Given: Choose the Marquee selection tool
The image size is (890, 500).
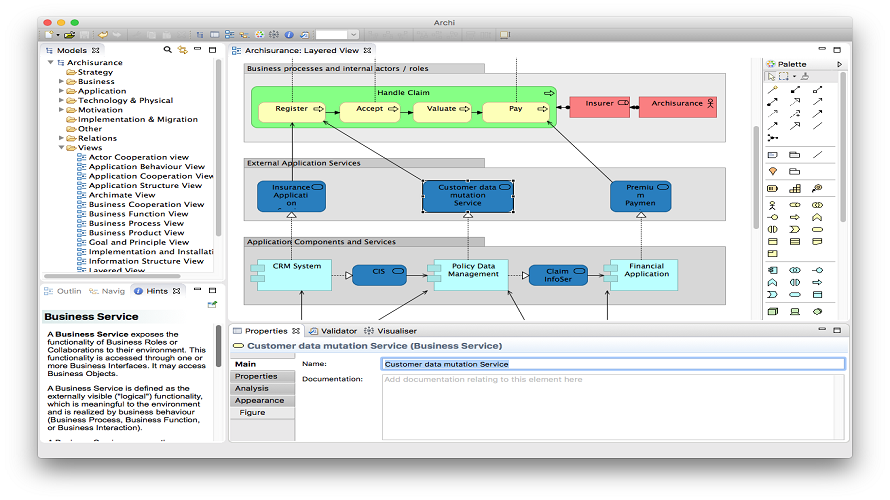Looking at the screenshot, I should (784, 76).
